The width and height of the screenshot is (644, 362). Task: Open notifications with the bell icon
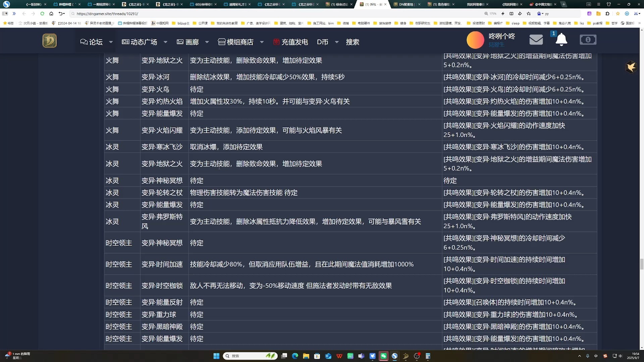[x=561, y=40]
